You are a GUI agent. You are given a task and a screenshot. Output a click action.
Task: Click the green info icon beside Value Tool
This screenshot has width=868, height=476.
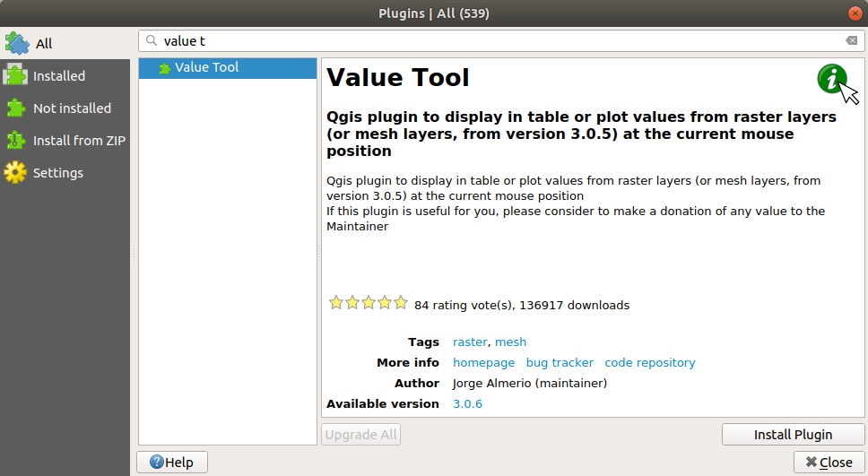[832, 79]
